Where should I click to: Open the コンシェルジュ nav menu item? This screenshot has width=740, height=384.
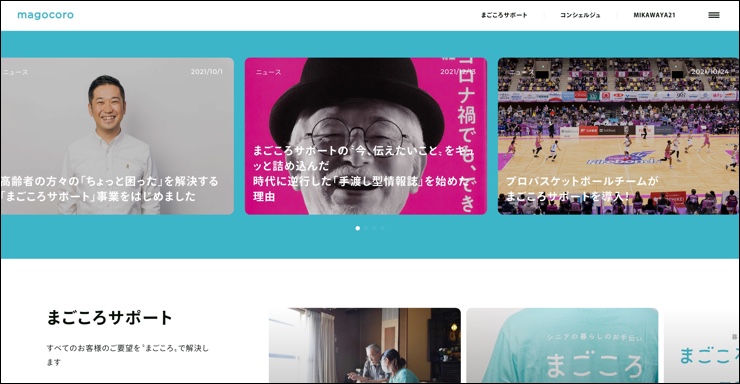click(x=580, y=15)
